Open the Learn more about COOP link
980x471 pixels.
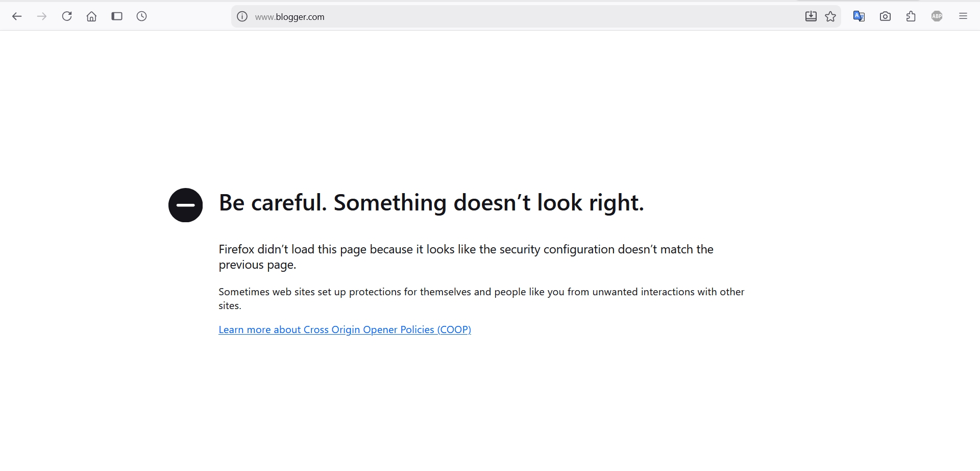[345, 329]
